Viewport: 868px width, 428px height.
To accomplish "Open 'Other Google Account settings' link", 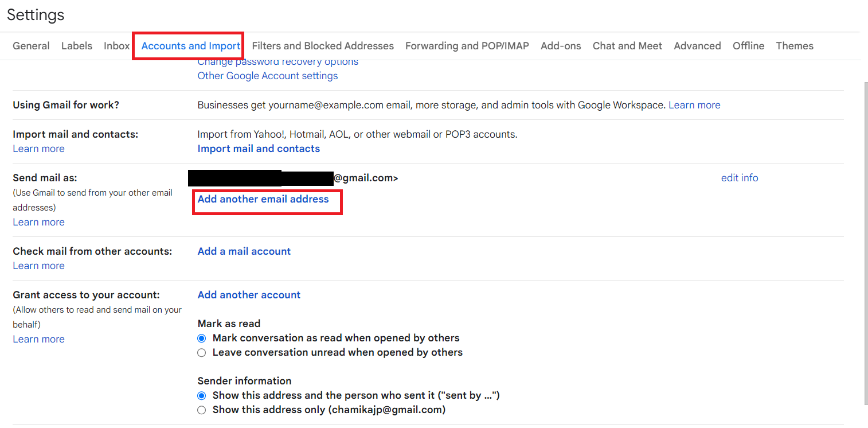I will [268, 76].
